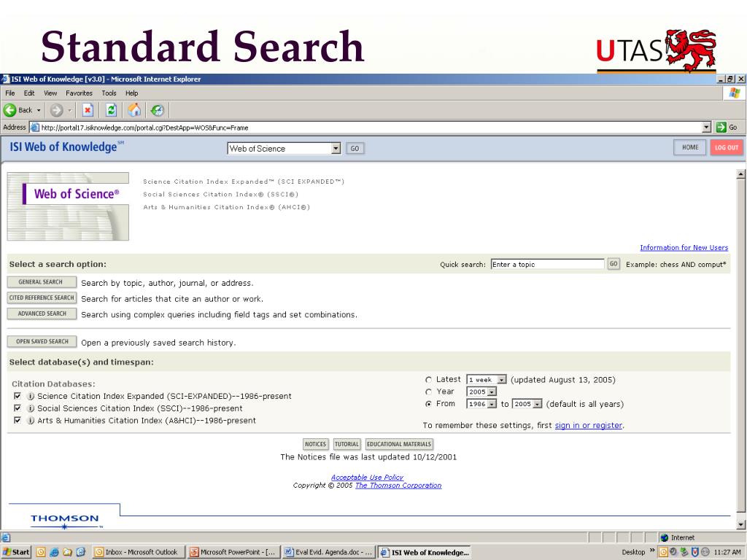Click the LOG OUT button
The width and height of the screenshot is (747, 560).
pyautogui.click(x=726, y=147)
